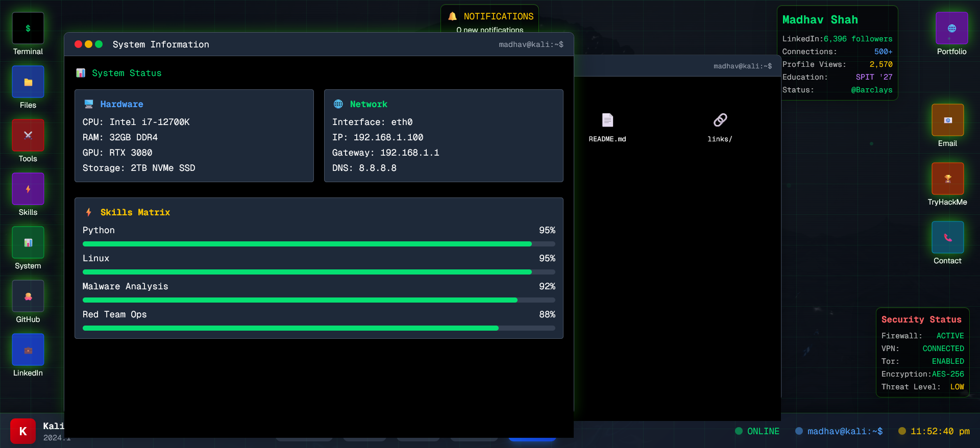Select 'Interface: eth0' line
Viewport: 980px width, 448px height.
373,122
